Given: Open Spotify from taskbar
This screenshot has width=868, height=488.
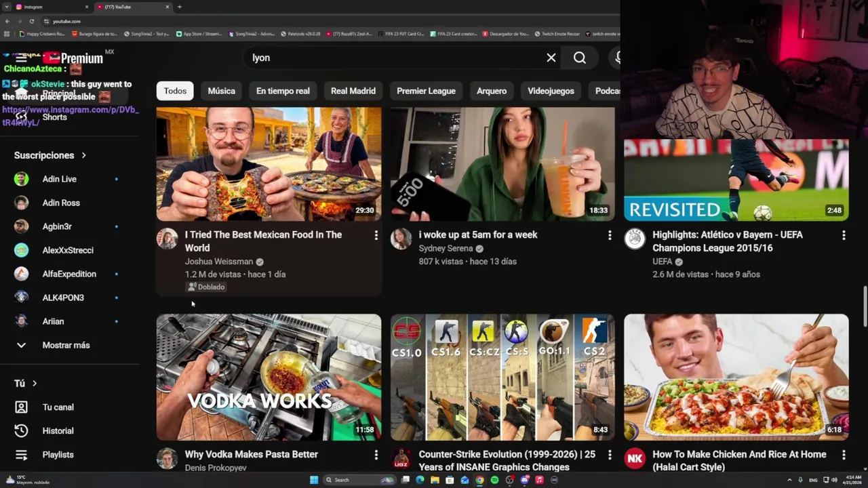Looking at the screenshot, I should [x=494, y=480].
